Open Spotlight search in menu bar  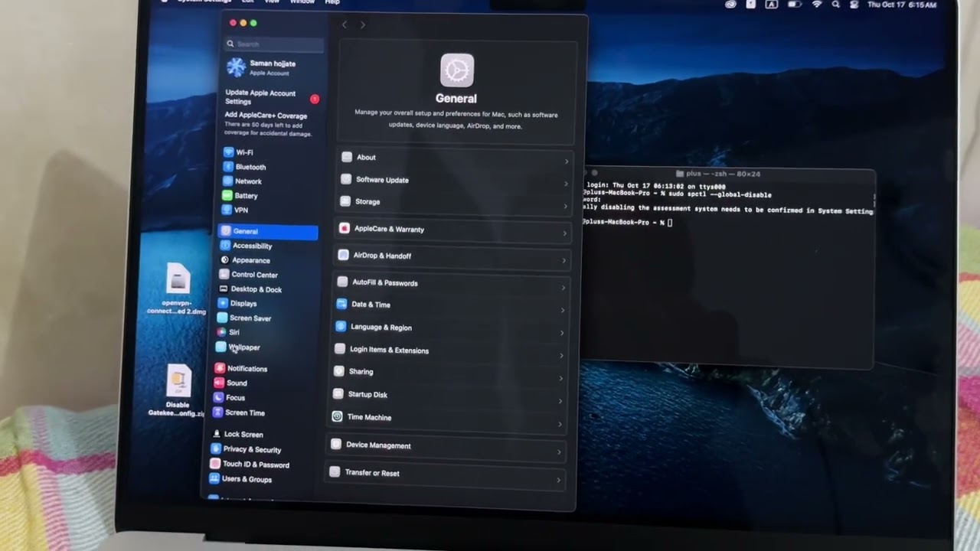[x=835, y=5]
